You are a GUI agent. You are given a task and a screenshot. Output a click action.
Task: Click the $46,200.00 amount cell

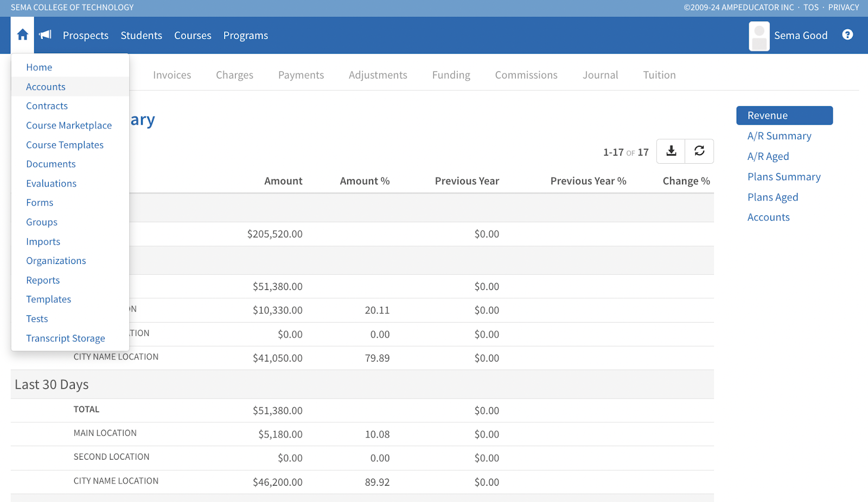pos(278,482)
